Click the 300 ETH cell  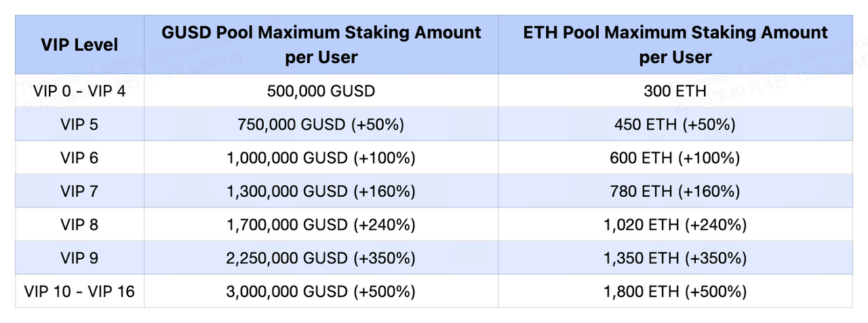click(675, 91)
